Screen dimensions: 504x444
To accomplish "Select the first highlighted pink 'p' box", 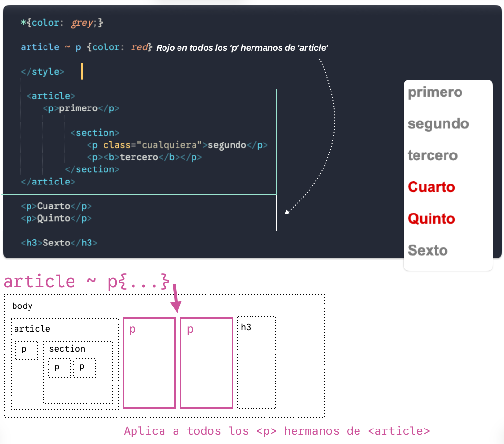I will pos(149,362).
